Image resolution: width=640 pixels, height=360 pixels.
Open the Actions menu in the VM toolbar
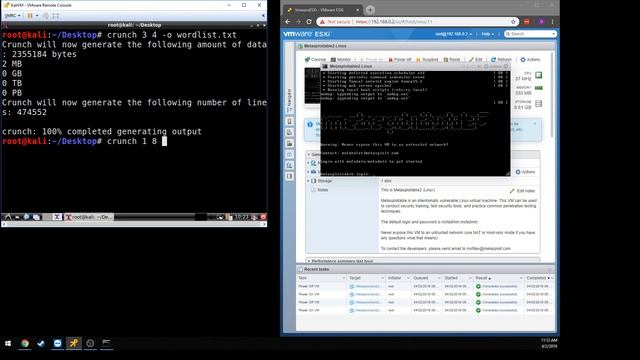(x=530, y=60)
